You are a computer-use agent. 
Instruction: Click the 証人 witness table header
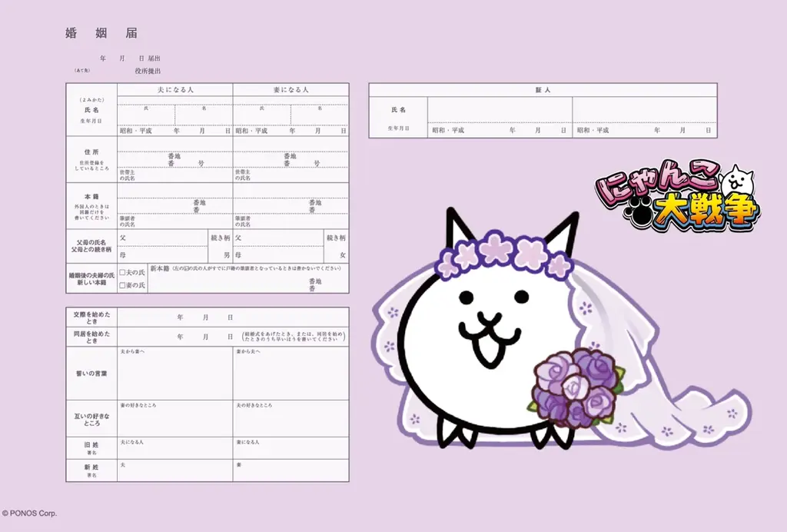pos(543,90)
